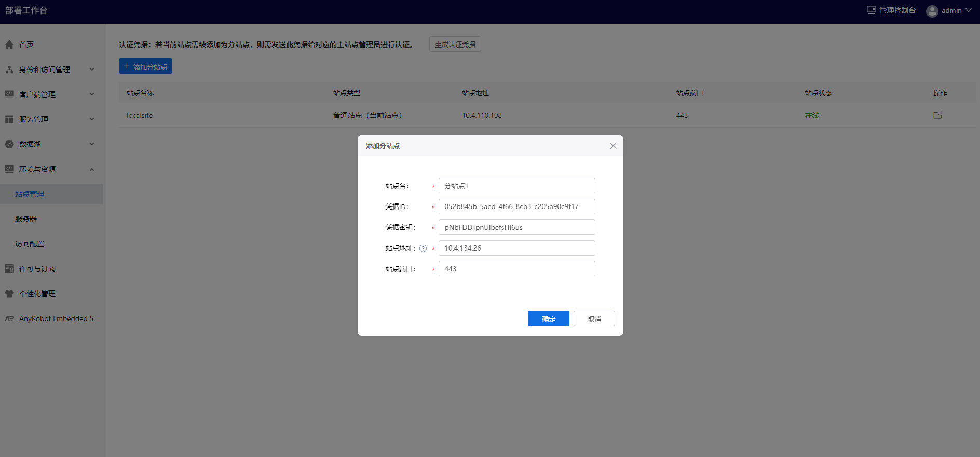The width and height of the screenshot is (980, 457).
Task: Click the 环境与资源 sidebar icon
Action: coord(9,169)
